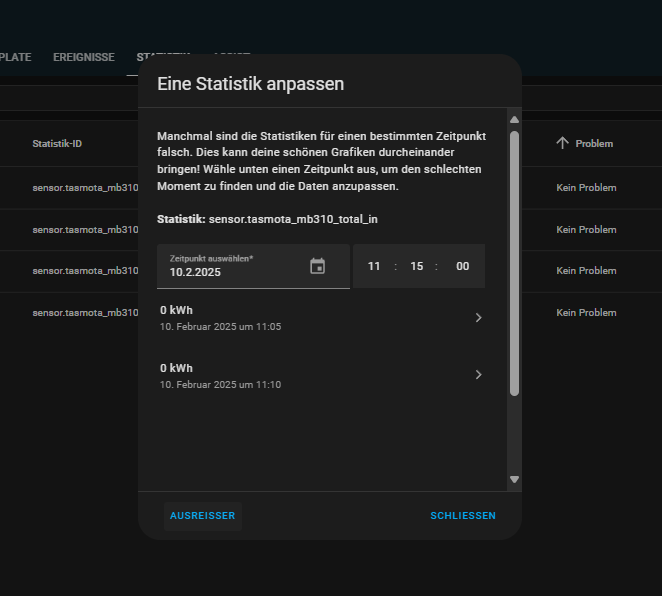Screen dimensions: 662x596
Task: Focus the Zeitpunkt auswählen date field
Action: click(x=235, y=266)
